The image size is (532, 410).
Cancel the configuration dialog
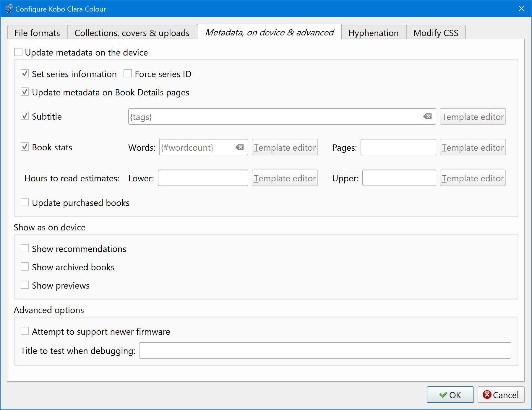[x=501, y=395]
